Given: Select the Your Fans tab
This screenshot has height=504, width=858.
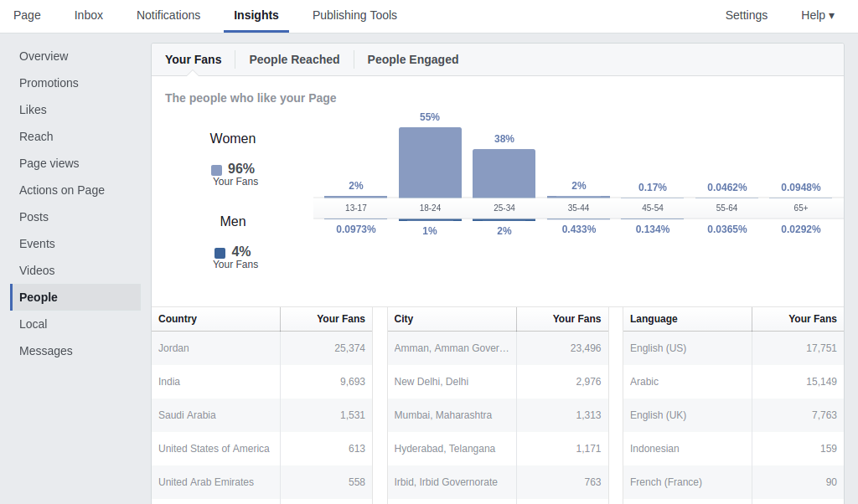Looking at the screenshot, I should [193, 59].
